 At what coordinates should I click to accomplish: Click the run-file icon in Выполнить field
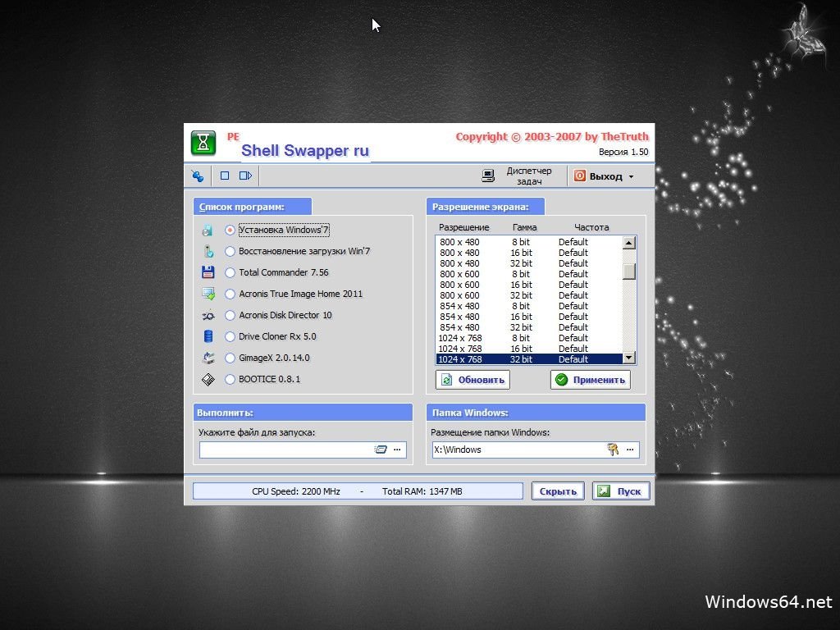tap(381, 450)
